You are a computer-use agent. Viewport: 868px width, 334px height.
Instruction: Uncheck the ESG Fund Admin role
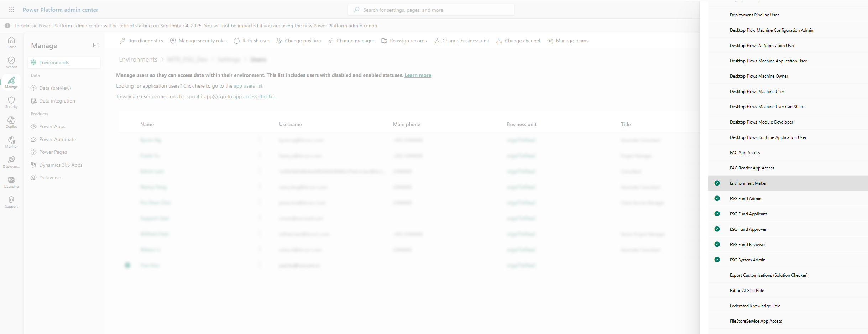pos(717,198)
